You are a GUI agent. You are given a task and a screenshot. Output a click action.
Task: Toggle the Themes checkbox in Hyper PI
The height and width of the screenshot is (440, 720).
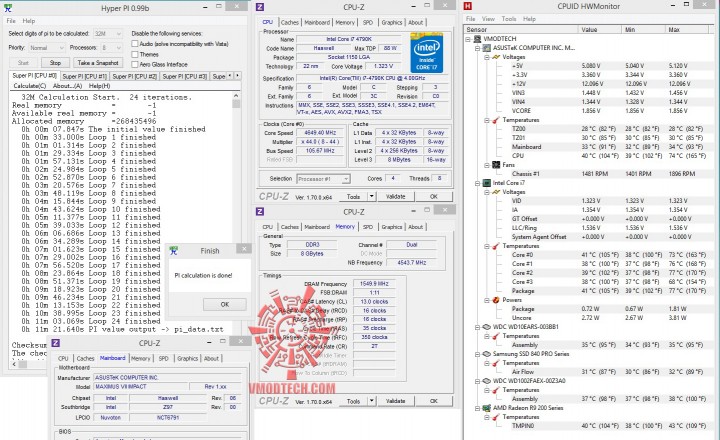click(x=135, y=54)
